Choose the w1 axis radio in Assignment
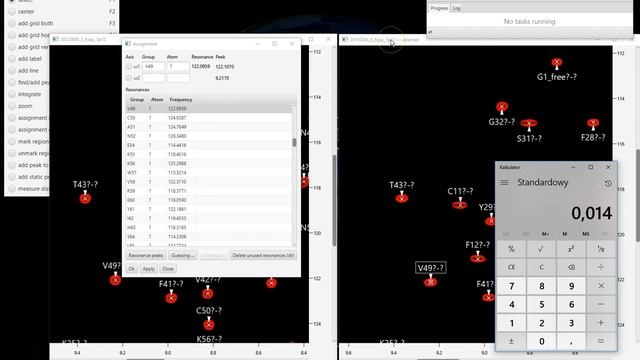 [129, 66]
